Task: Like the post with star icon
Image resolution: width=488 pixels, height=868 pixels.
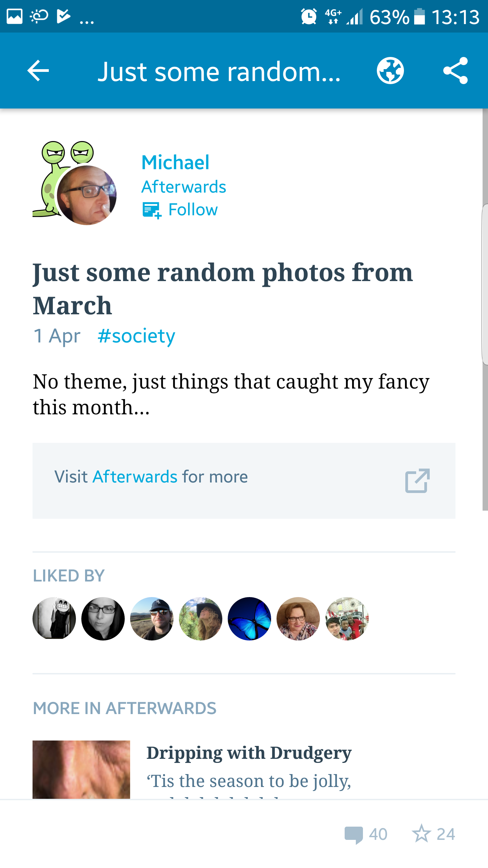Action: coord(422,834)
